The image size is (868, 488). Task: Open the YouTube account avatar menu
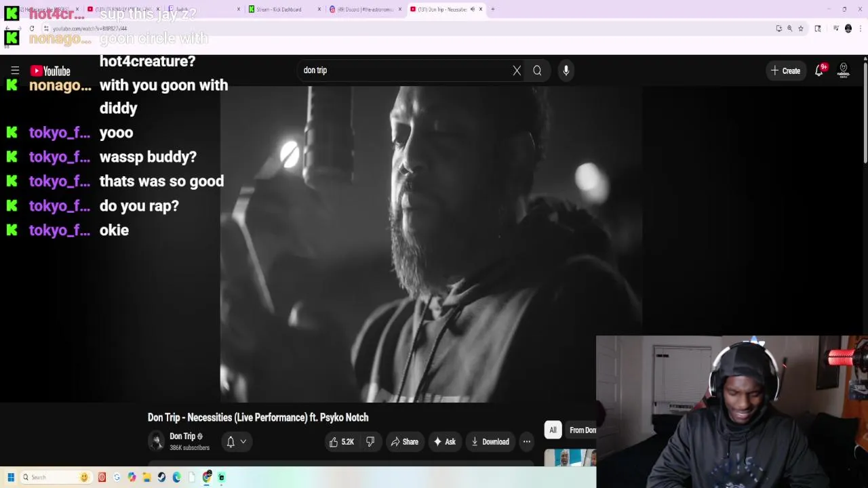point(844,70)
